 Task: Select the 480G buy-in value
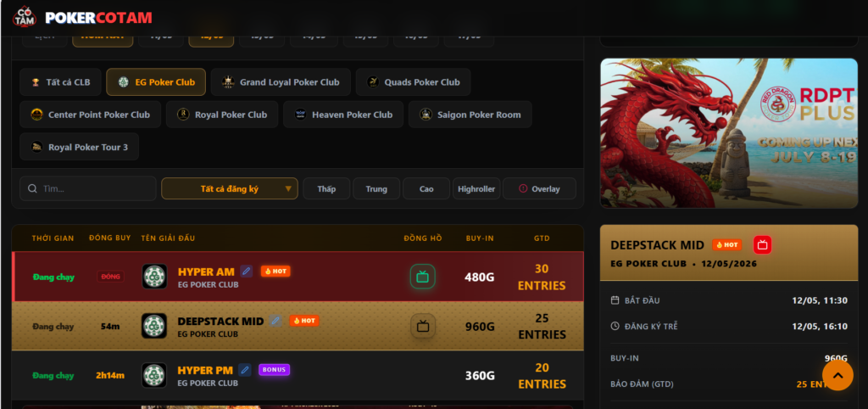480,277
